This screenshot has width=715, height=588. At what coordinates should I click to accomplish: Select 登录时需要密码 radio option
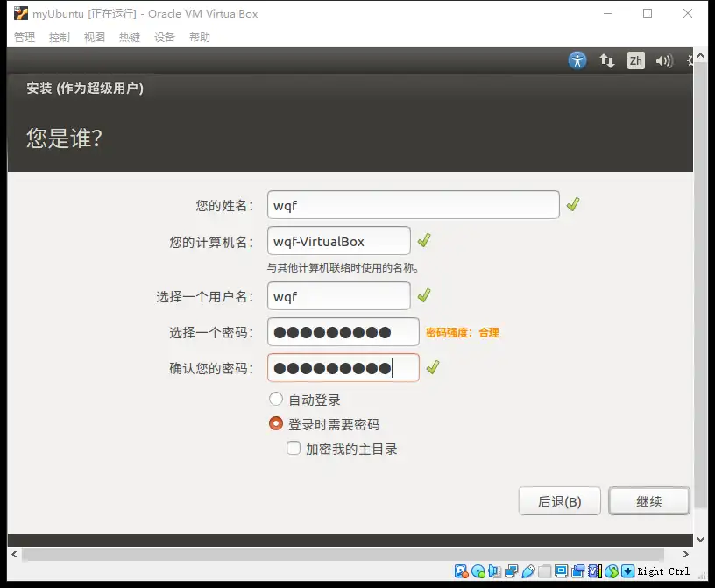click(276, 424)
